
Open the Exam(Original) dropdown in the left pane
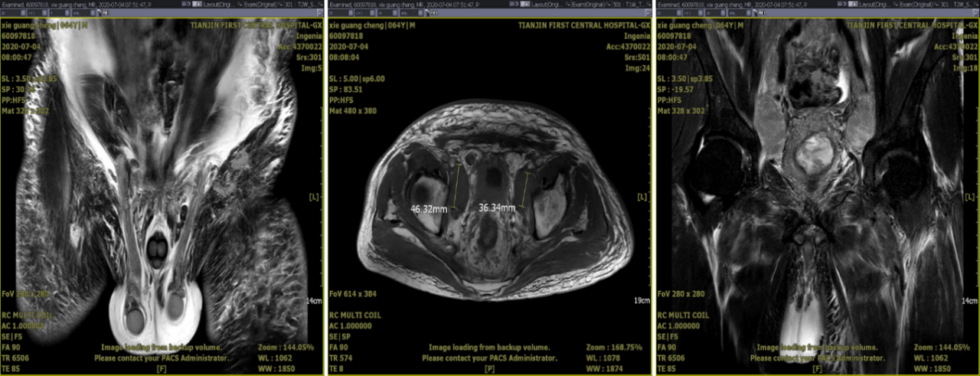pyautogui.click(x=263, y=4)
